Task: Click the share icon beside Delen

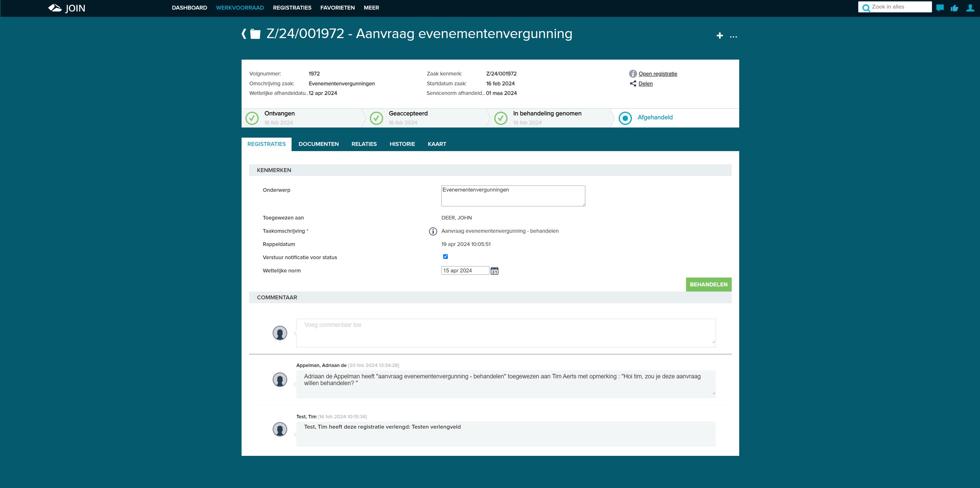Action: click(x=633, y=84)
